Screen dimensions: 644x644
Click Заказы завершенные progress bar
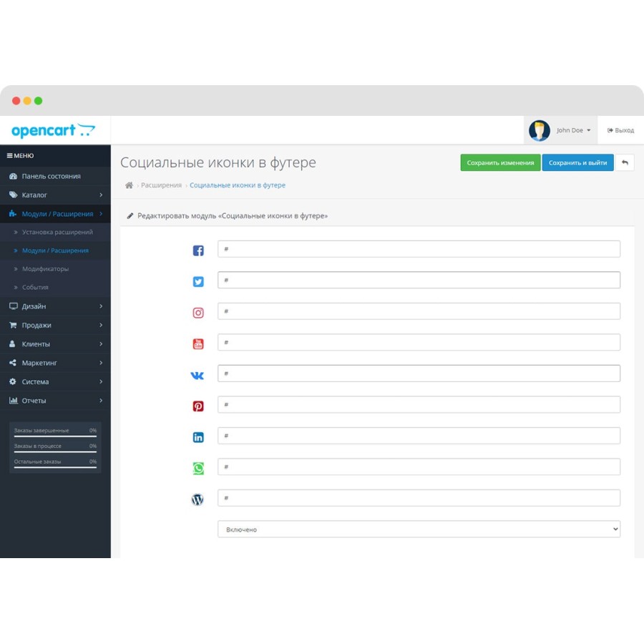[55, 436]
